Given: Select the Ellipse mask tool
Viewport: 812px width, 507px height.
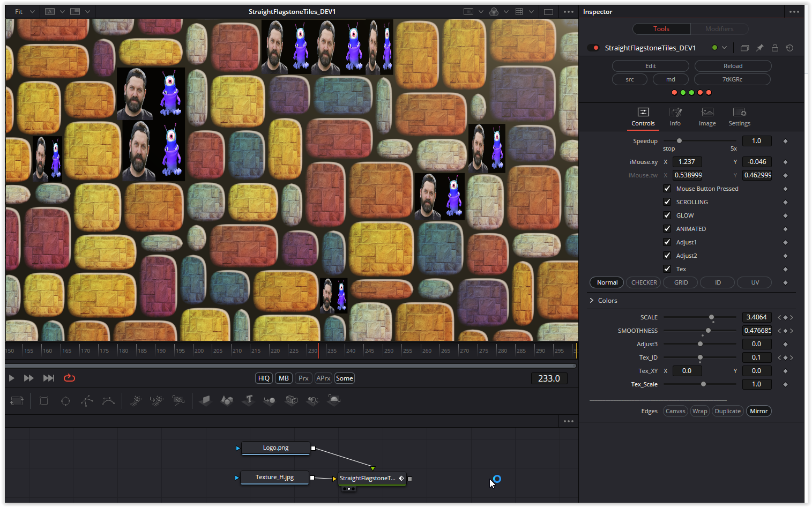Looking at the screenshot, I should coord(65,400).
